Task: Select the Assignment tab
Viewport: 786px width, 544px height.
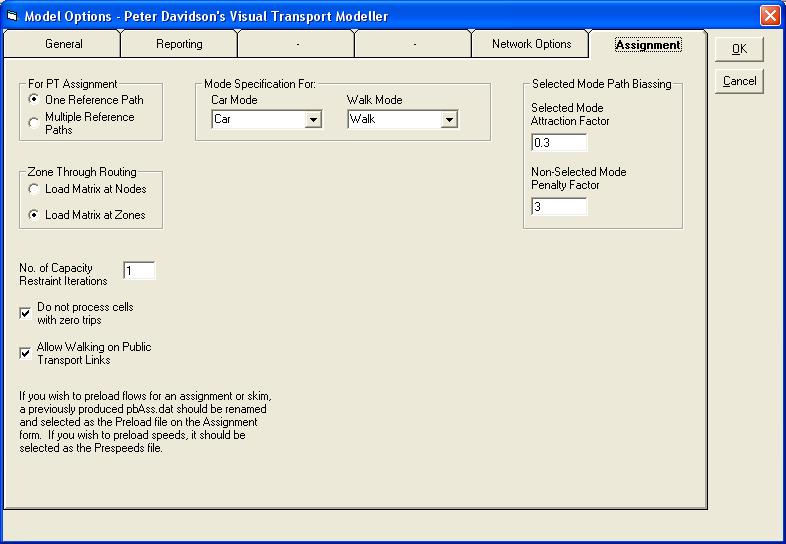Action: 647,45
